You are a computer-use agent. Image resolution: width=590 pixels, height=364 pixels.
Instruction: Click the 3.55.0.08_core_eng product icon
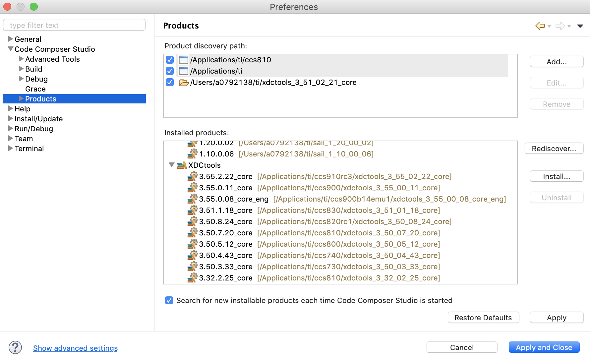coord(192,199)
